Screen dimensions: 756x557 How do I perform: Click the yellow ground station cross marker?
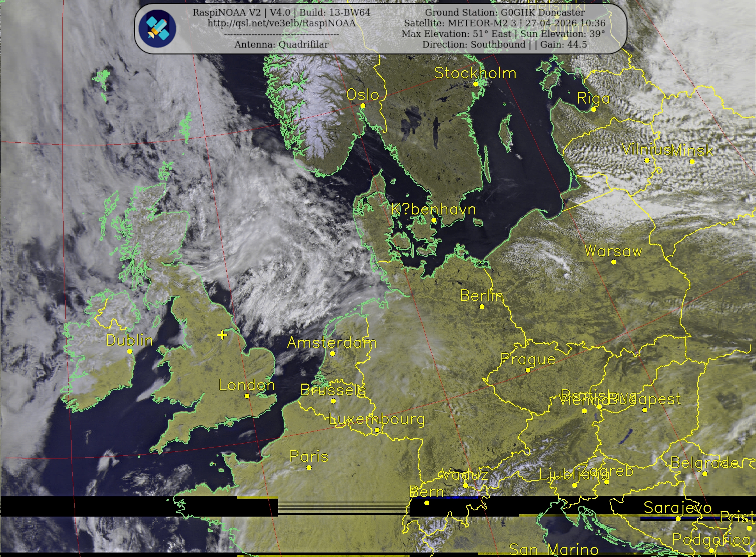(222, 335)
